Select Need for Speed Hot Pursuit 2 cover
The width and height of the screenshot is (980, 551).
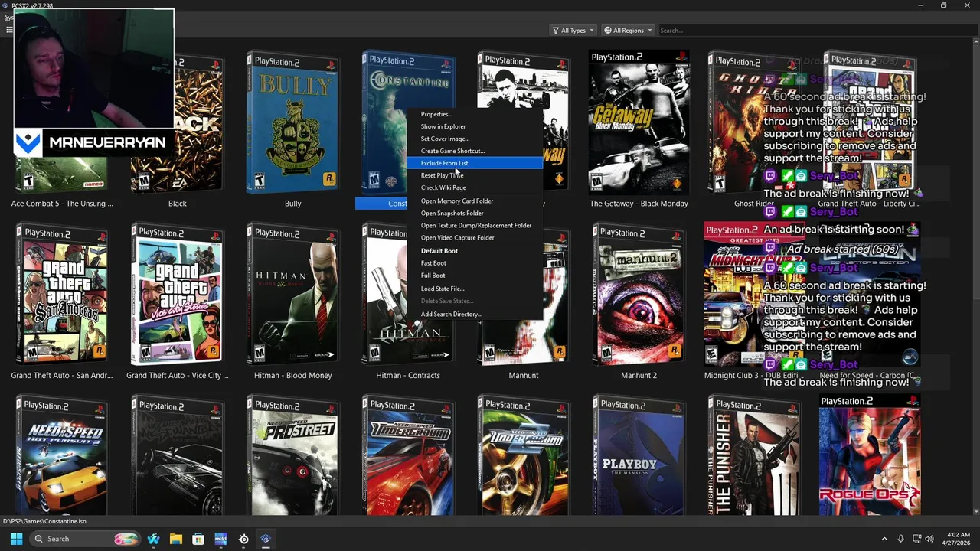(62, 455)
